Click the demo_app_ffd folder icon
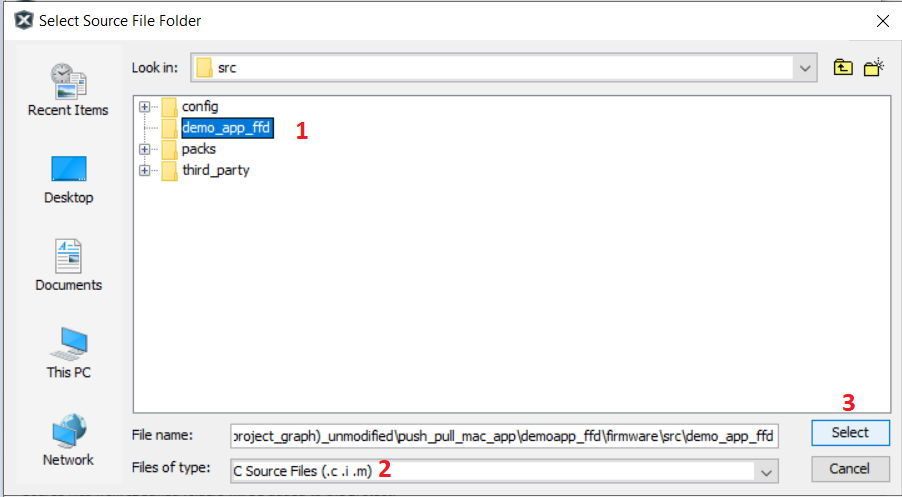 coord(169,128)
